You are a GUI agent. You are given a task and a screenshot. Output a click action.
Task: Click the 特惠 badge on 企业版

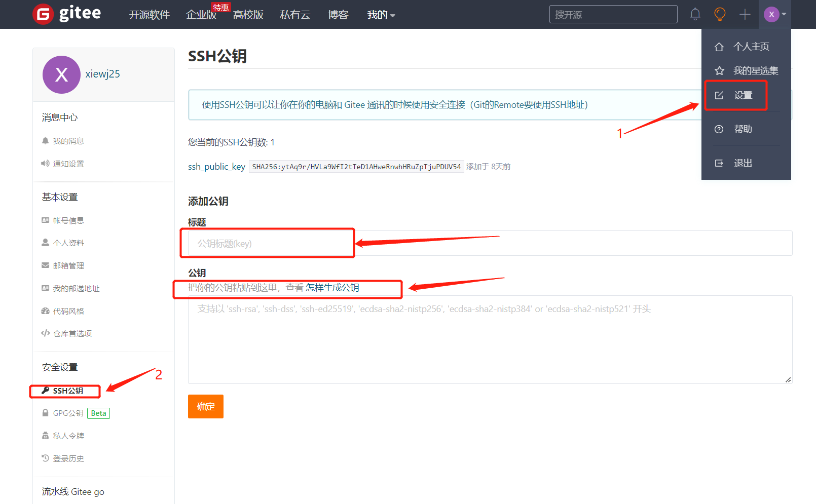tap(221, 7)
